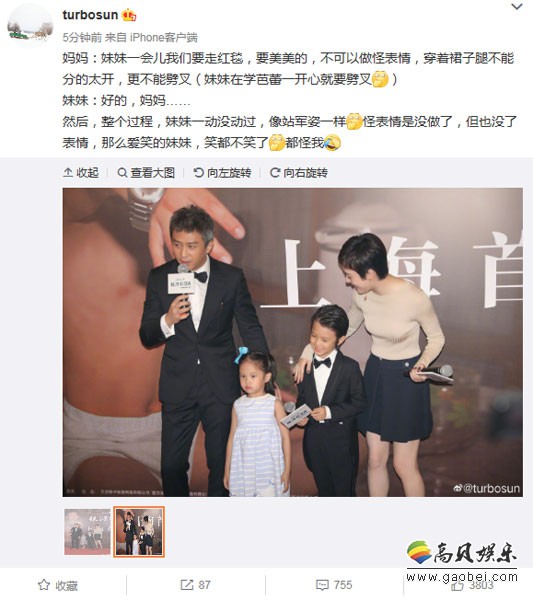Rotate photo left with 向左旋转

click(x=222, y=173)
